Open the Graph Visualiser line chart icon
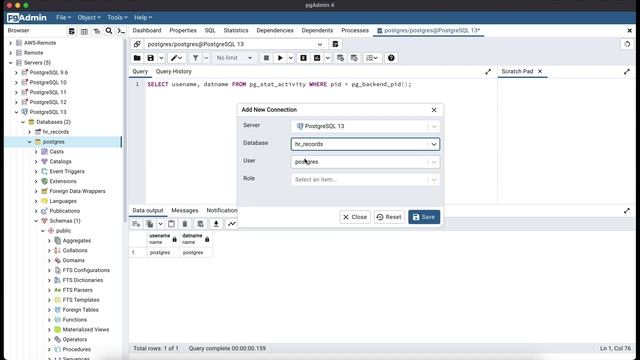 point(231,224)
